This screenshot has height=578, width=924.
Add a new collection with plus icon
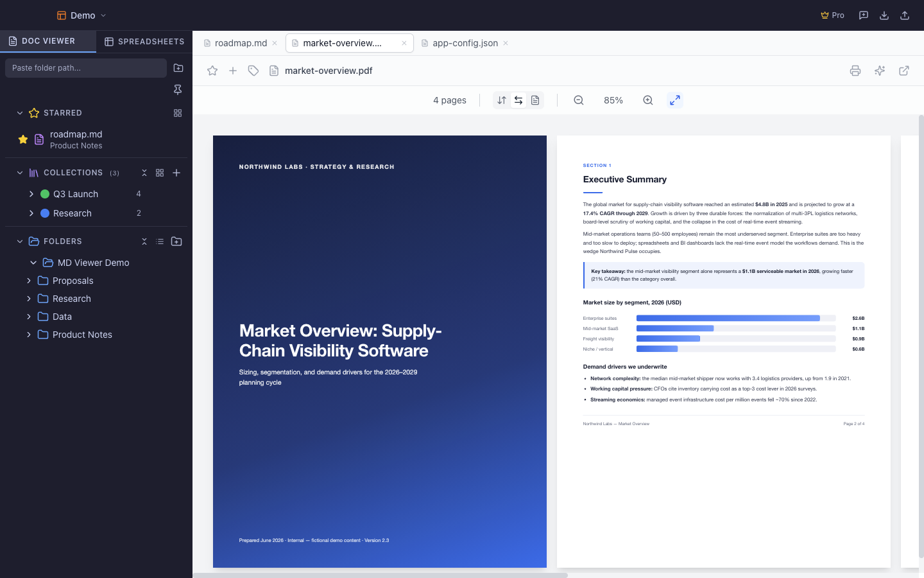[x=176, y=173]
